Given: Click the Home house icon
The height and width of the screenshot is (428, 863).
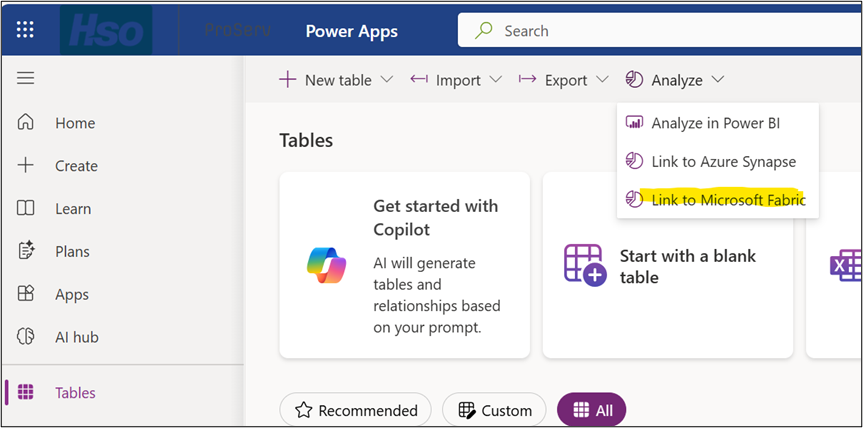Looking at the screenshot, I should click(26, 123).
